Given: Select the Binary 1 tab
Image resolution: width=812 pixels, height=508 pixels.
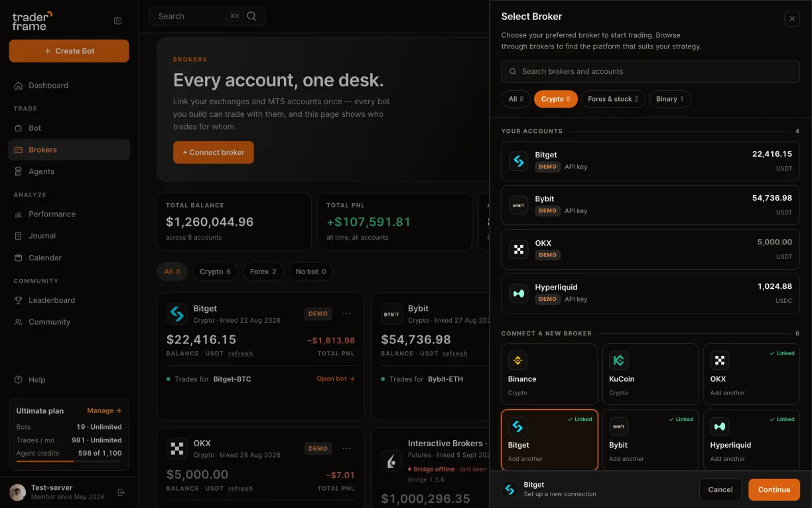Looking at the screenshot, I should [669, 99].
